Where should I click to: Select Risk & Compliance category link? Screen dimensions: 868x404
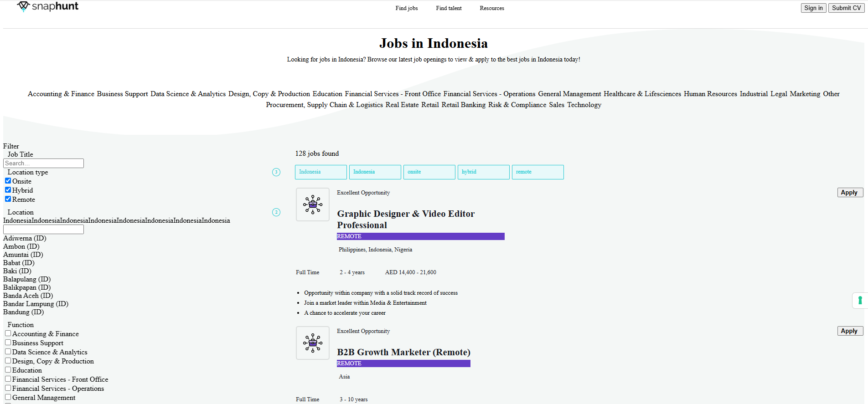coord(517,105)
